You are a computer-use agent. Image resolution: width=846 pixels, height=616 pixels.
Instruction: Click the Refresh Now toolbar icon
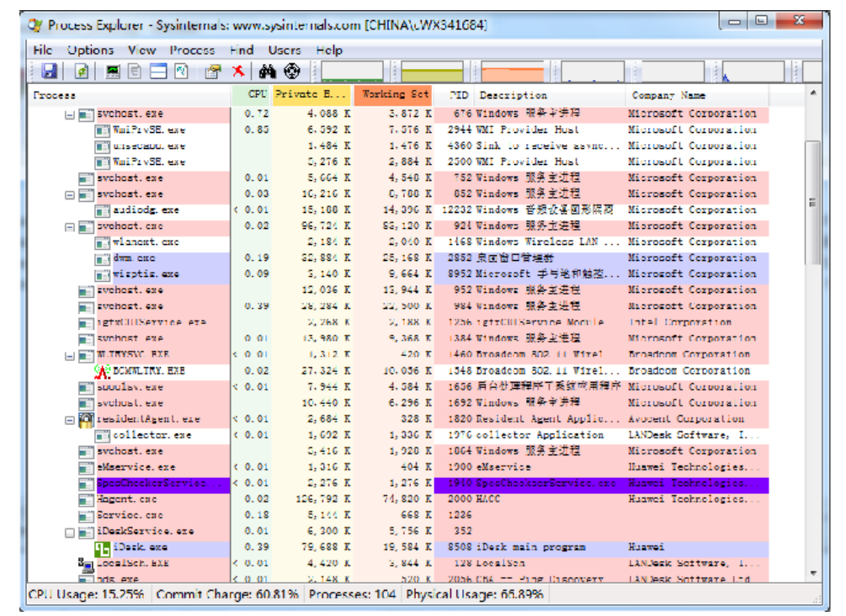pos(82,72)
